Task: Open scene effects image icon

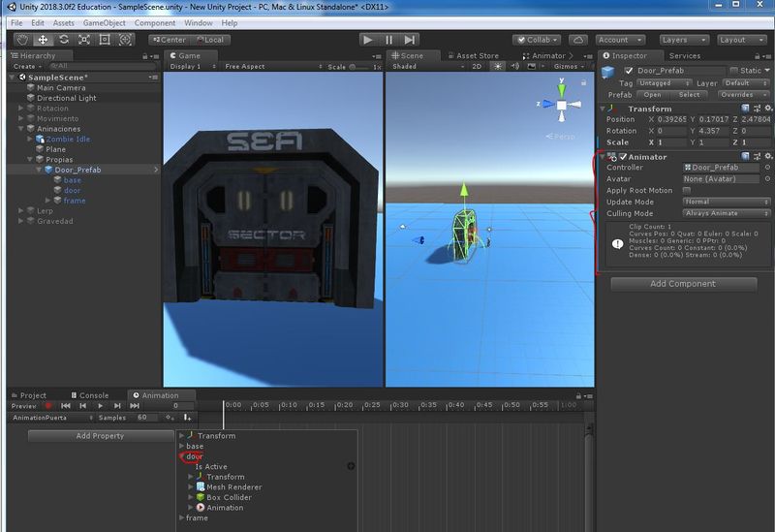Action: [x=532, y=66]
